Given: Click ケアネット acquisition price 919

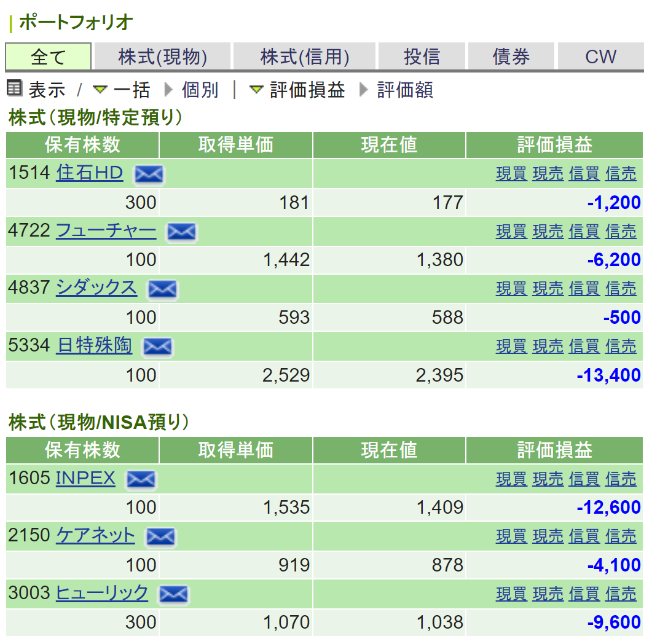Looking at the screenshot, I should (x=294, y=565).
